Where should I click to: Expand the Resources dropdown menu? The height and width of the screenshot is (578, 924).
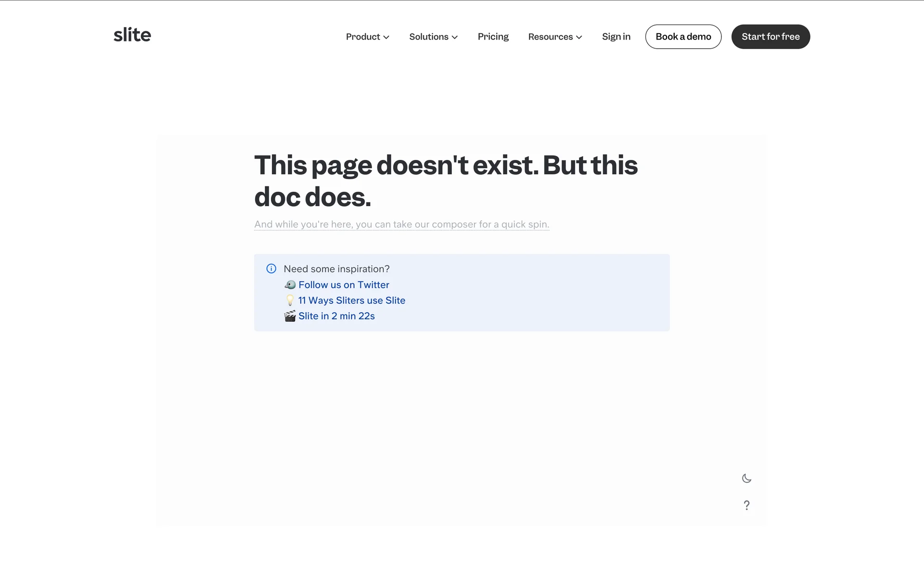555,37
